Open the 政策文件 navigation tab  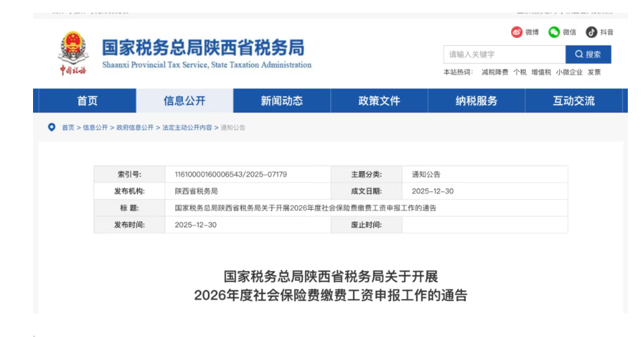pyautogui.click(x=379, y=101)
